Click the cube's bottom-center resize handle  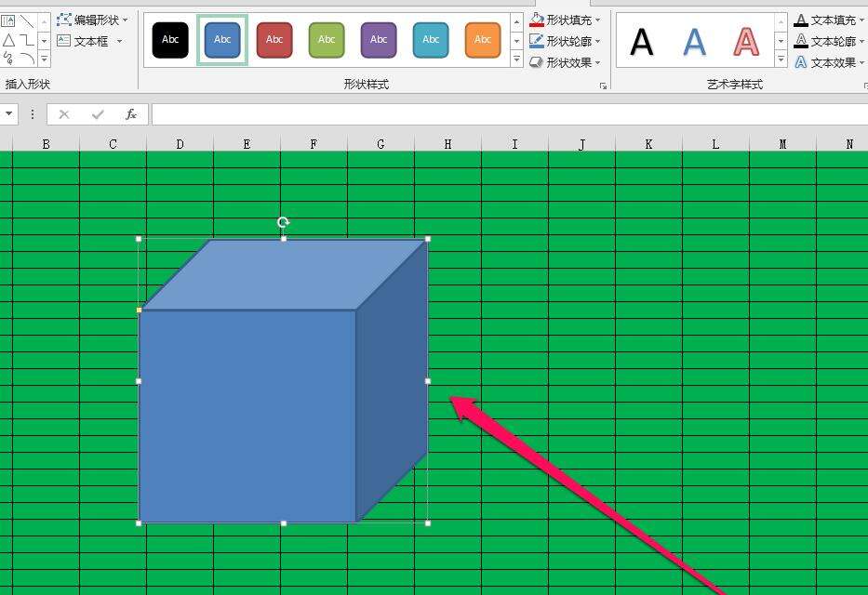pos(284,523)
